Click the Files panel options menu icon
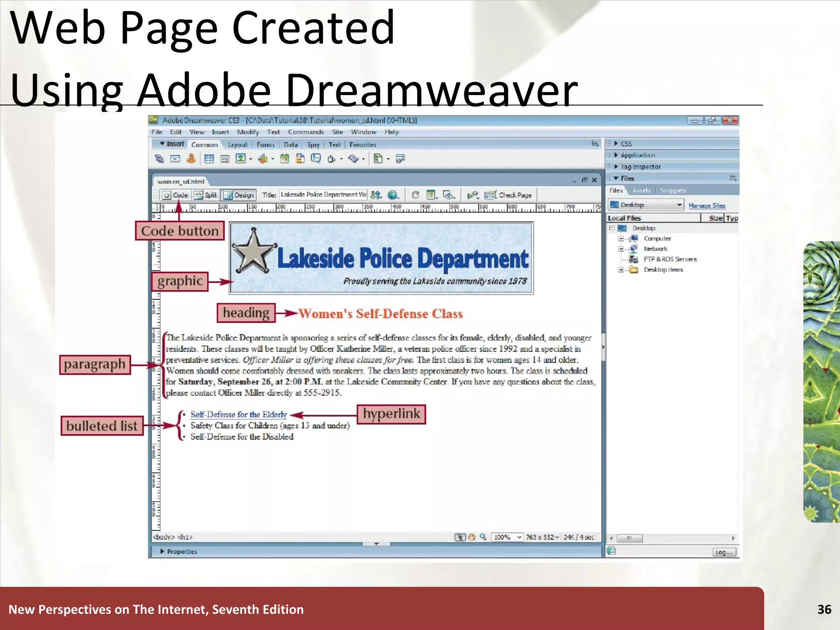 pyautogui.click(x=733, y=178)
